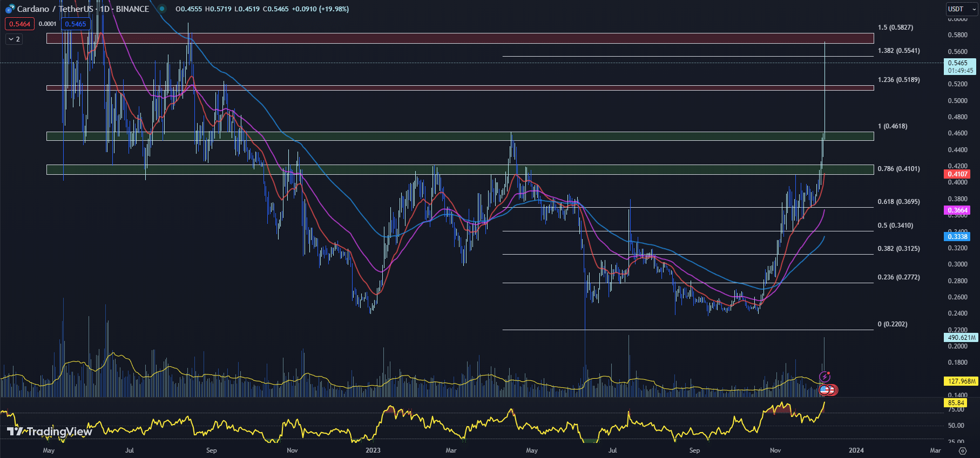
Task: Click the TradingView logo watermark
Action: pos(49,432)
